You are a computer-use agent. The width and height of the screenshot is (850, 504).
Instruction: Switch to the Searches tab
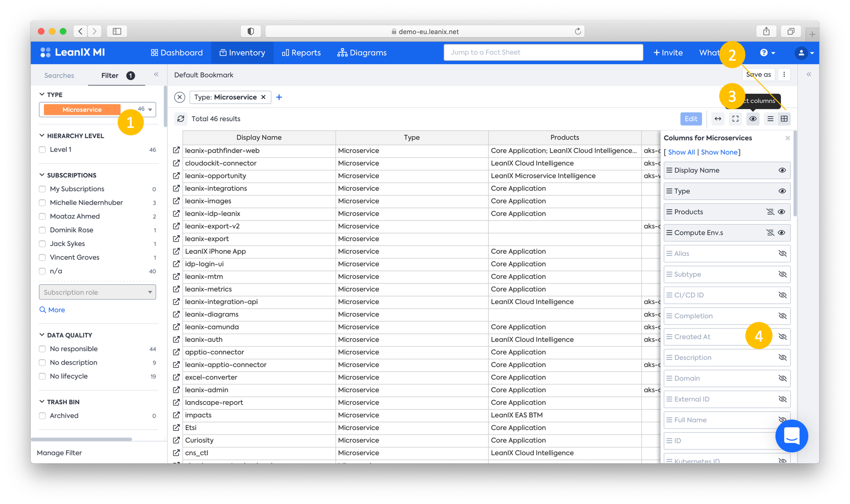59,76
